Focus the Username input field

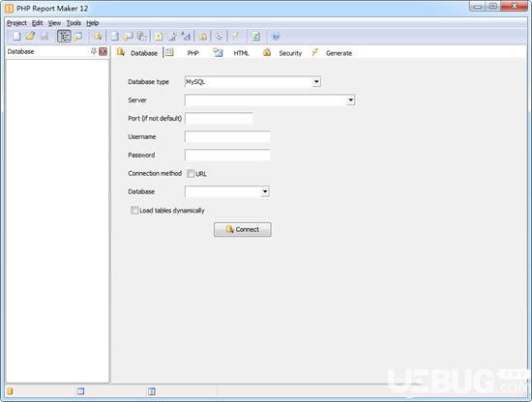pos(227,136)
